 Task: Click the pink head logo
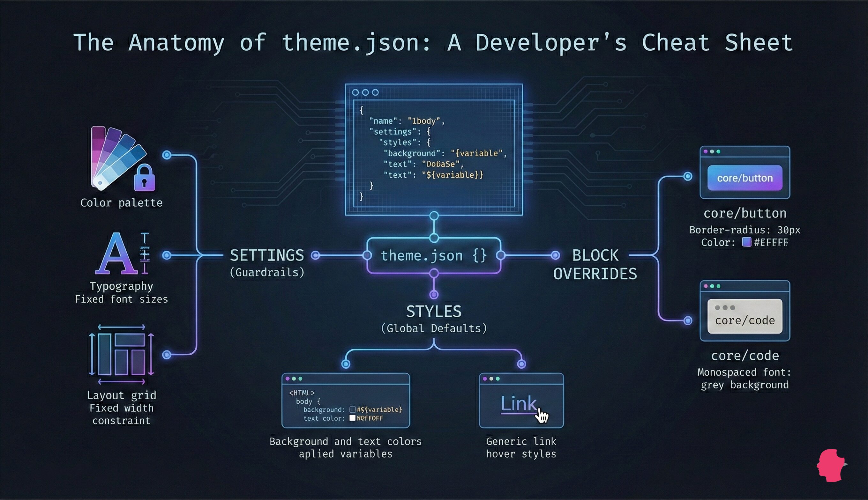[831, 465]
